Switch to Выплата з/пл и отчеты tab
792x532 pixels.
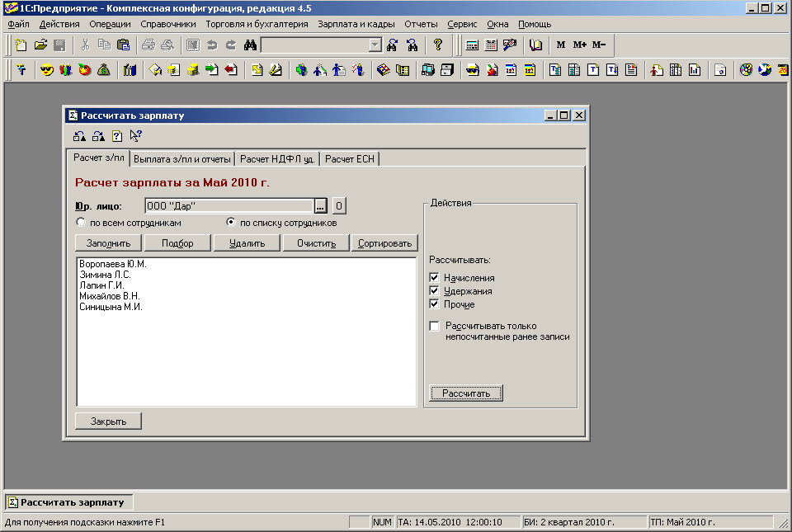coord(181,158)
